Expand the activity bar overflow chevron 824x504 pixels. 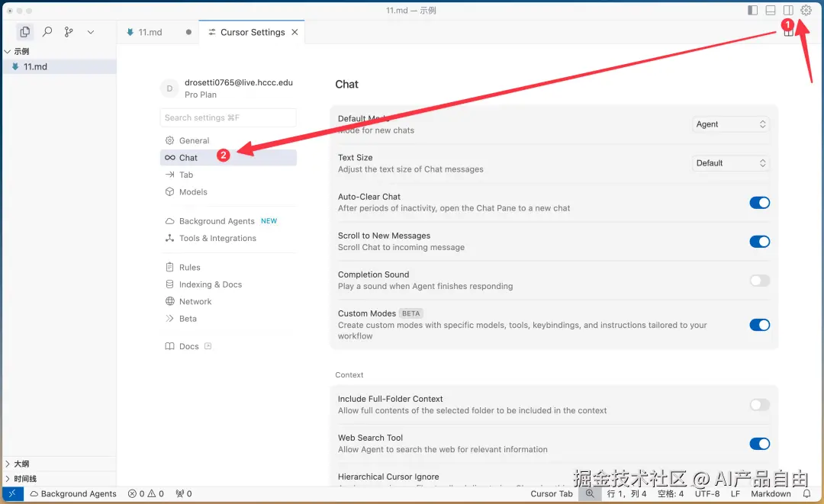[x=90, y=32]
